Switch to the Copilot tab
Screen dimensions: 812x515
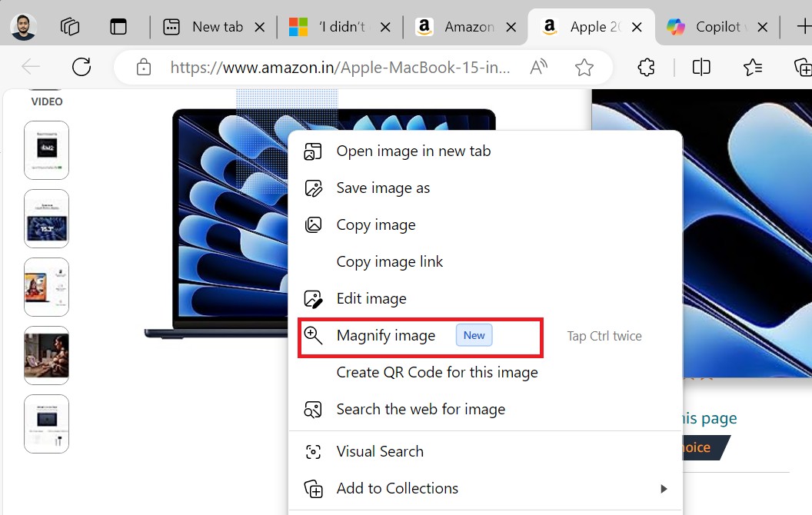pos(711,26)
